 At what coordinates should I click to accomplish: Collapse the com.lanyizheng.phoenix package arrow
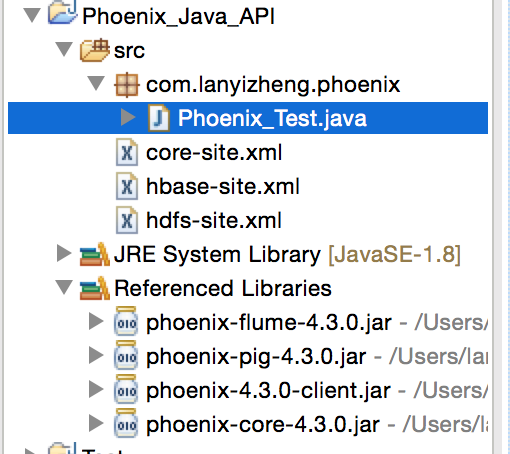point(96,83)
